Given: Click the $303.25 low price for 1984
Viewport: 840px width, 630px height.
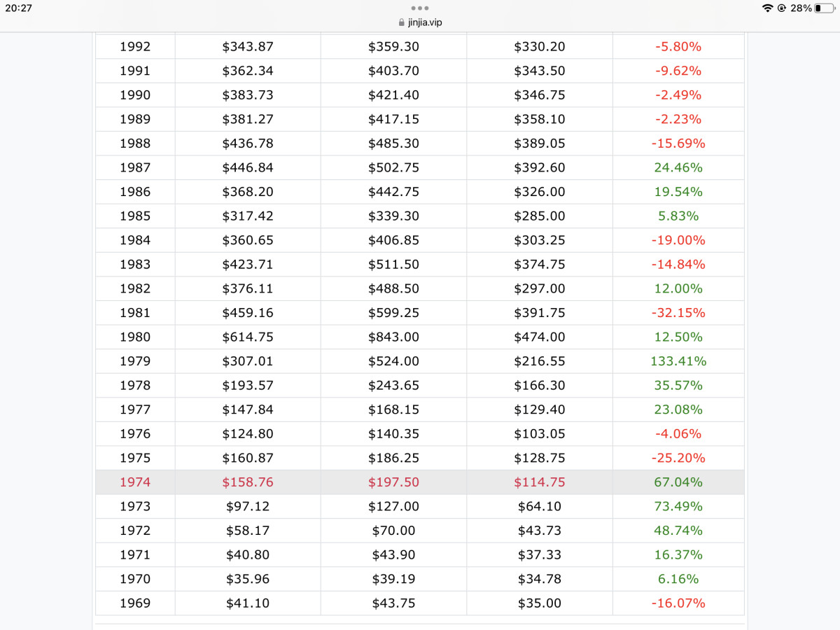Looking at the screenshot, I should [539, 240].
